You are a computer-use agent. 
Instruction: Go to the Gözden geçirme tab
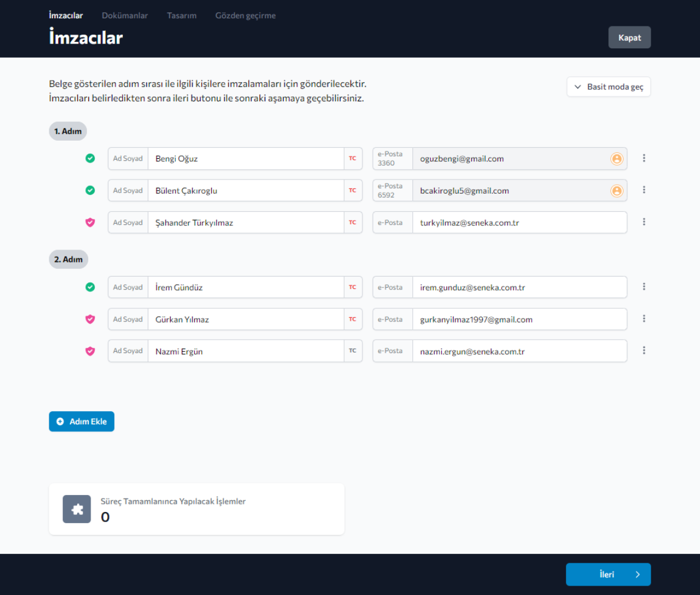point(245,16)
